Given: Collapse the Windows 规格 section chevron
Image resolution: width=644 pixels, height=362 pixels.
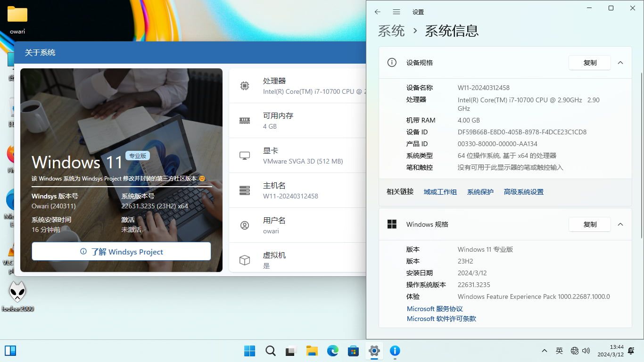Looking at the screenshot, I should (x=620, y=224).
